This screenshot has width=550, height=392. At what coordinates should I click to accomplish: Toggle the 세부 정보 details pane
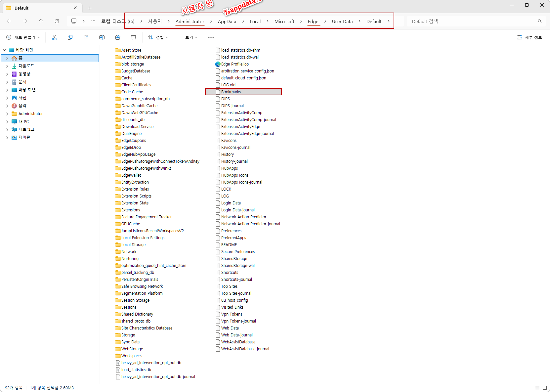(x=529, y=37)
